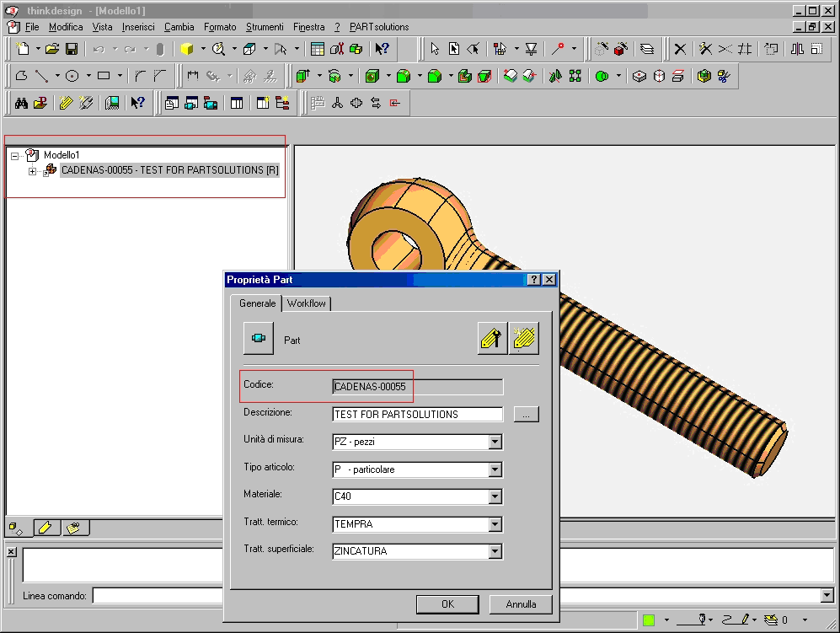
Task: Select the Zoom magnifier tool
Action: point(218,49)
